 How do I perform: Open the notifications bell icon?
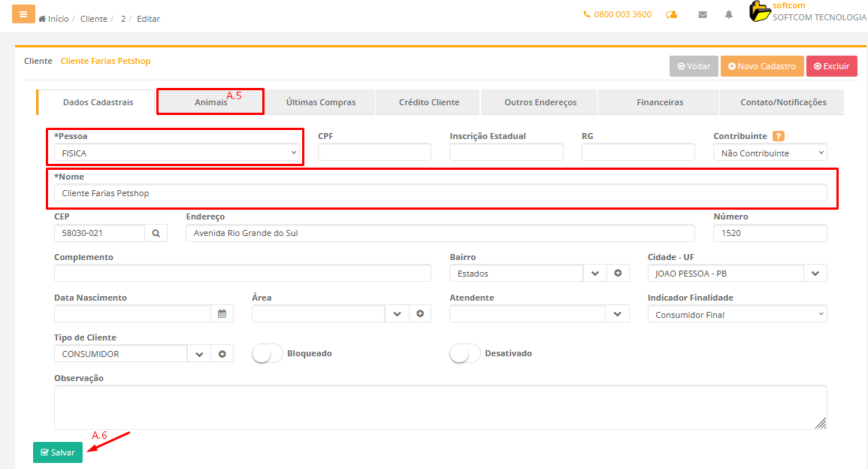(728, 15)
